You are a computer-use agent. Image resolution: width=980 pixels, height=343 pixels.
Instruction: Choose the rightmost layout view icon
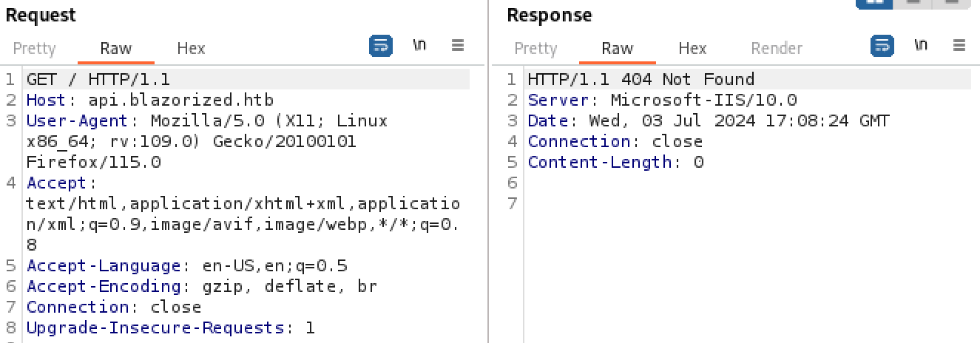[x=951, y=3]
